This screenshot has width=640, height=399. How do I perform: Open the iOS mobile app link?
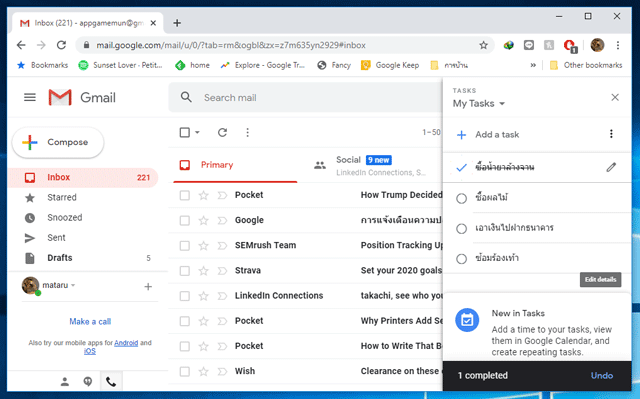[x=90, y=351]
